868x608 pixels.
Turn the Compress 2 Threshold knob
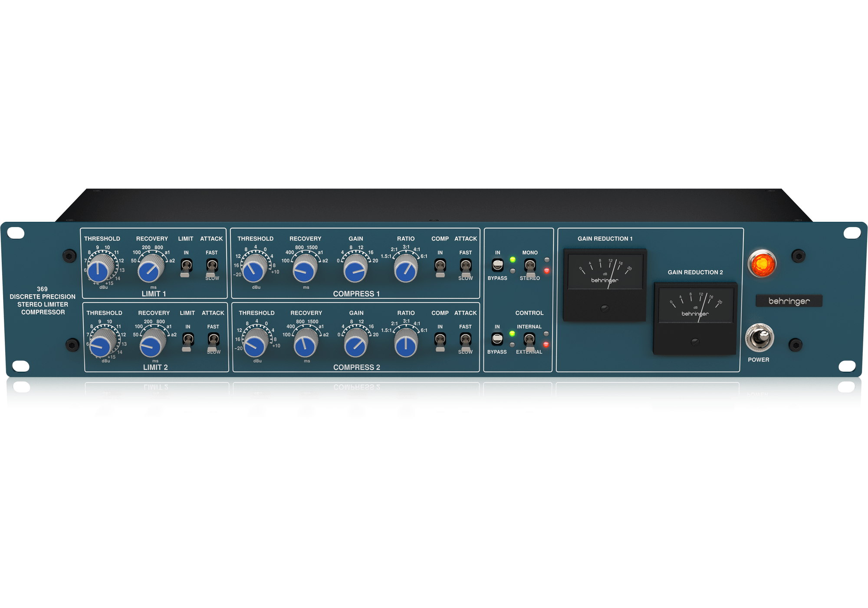point(255,343)
